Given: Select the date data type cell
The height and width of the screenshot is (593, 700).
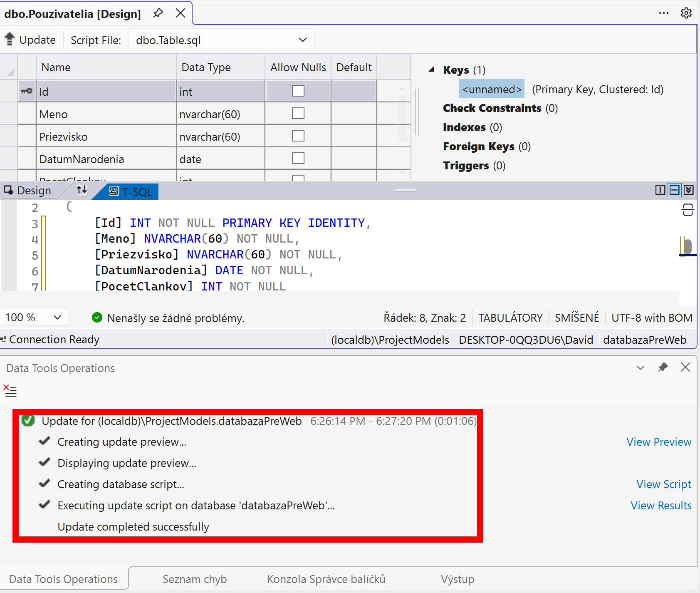Looking at the screenshot, I should [x=221, y=159].
